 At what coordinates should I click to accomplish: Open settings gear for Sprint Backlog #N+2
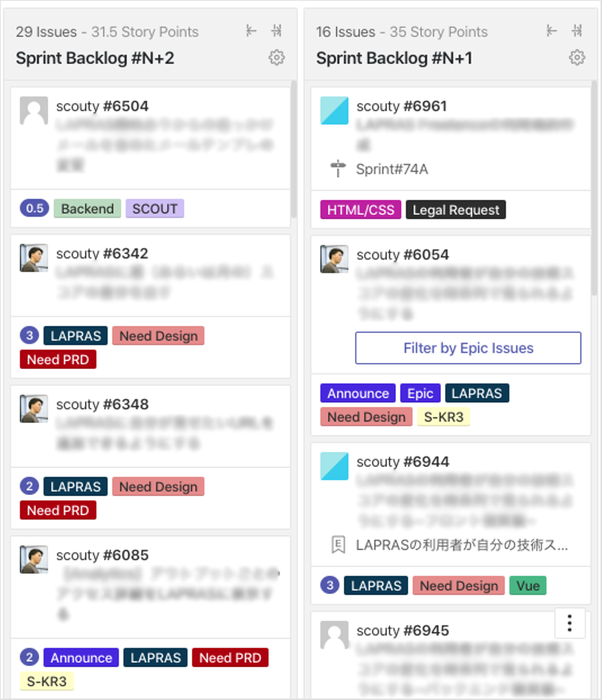point(276,58)
